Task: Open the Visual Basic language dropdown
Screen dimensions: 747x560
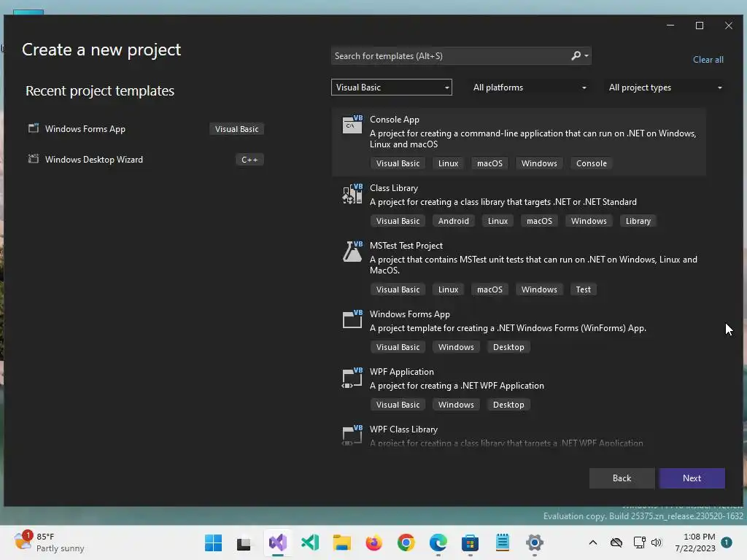Action: coord(392,87)
